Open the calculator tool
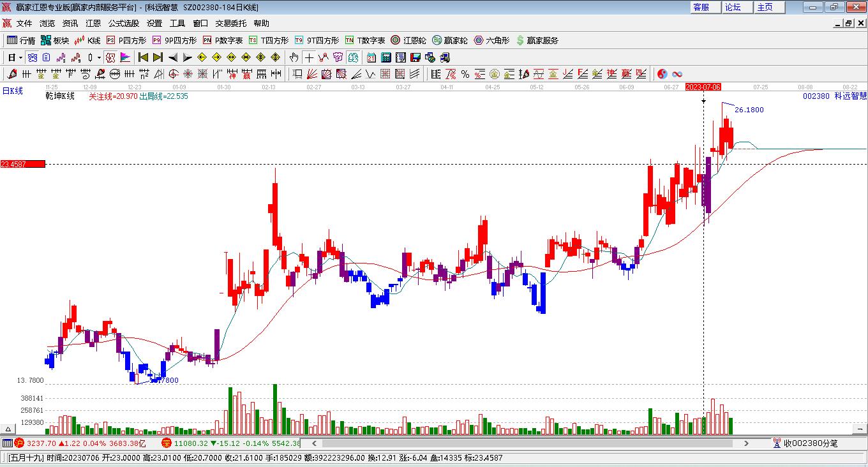The height and width of the screenshot is (467, 868). (386, 57)
